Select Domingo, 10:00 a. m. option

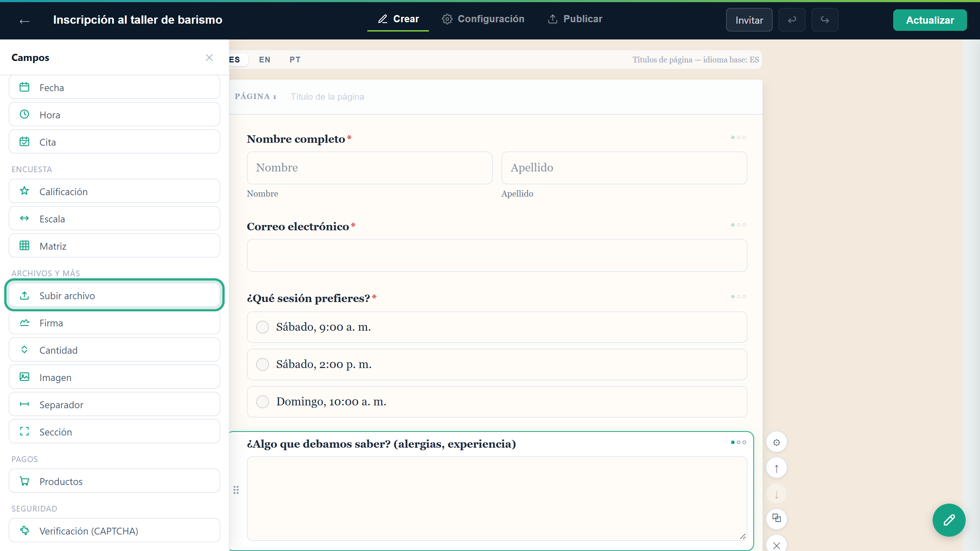tap(497, 401)
